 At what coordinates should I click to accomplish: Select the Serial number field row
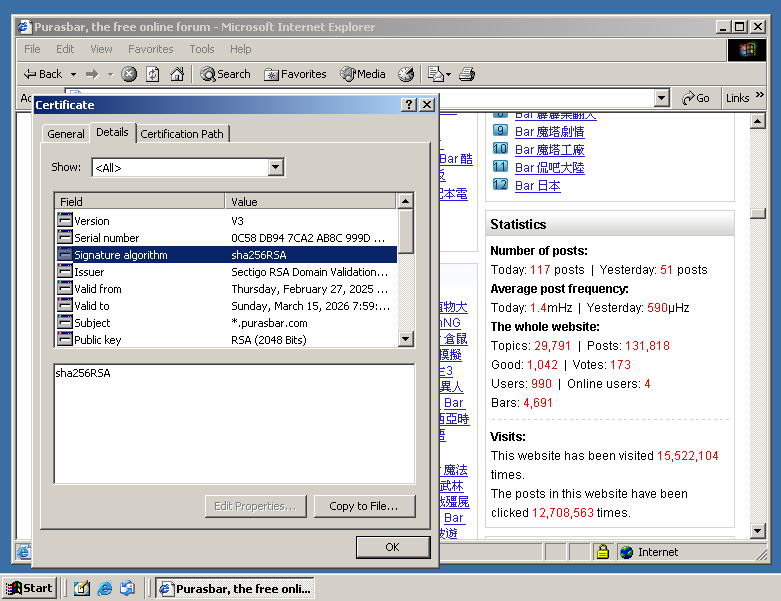click(227, 238)
